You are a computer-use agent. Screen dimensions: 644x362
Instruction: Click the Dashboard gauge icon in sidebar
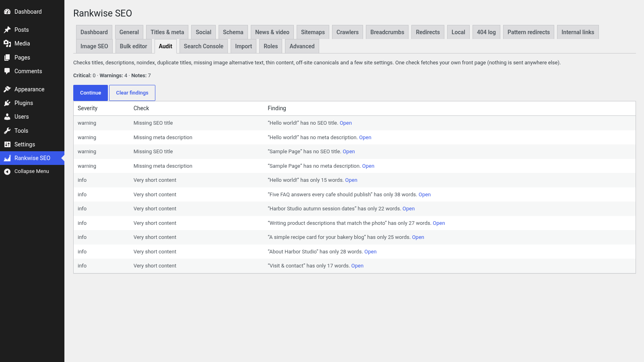click(x=7, y=12)
